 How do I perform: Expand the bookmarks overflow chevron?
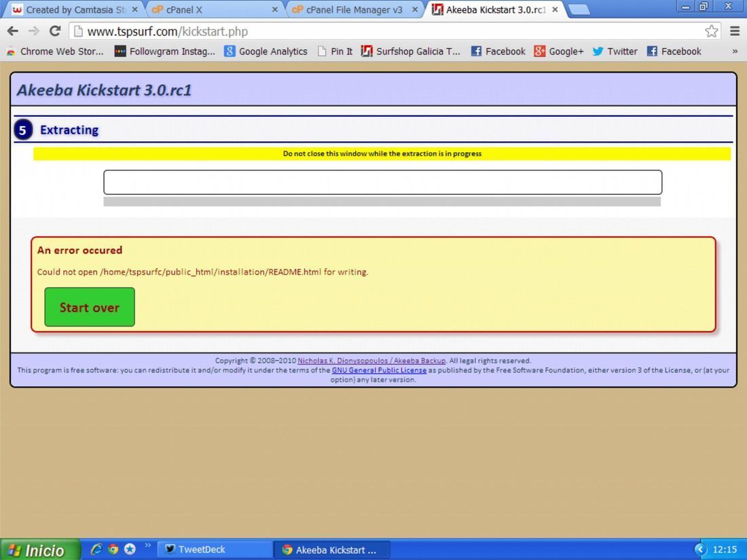coord(735,52)
